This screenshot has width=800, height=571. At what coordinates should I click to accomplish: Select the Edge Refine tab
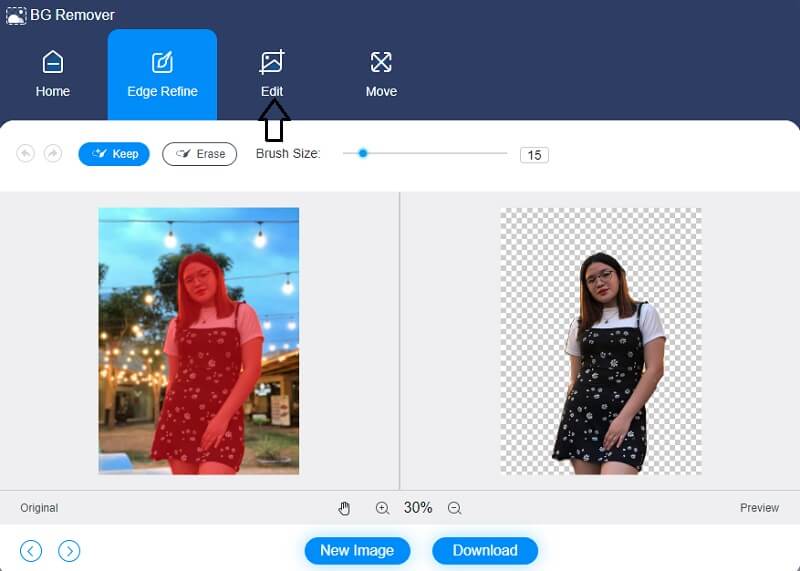[162, 74]
